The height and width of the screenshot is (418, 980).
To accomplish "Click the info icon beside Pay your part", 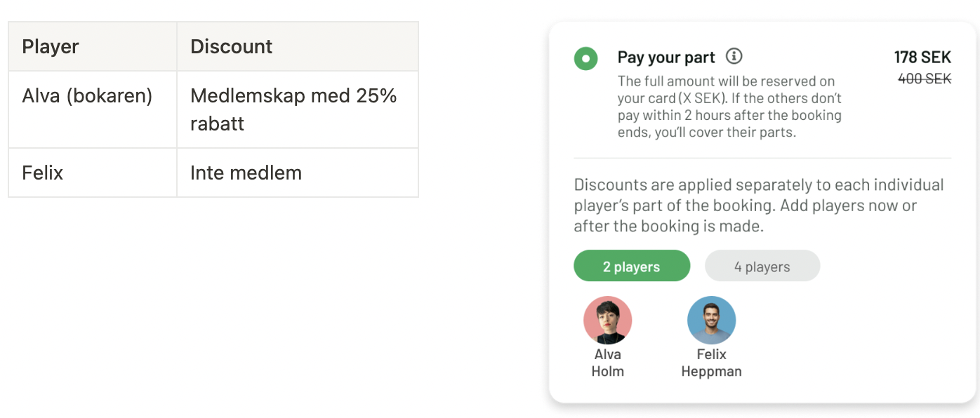I will point(734,56).
